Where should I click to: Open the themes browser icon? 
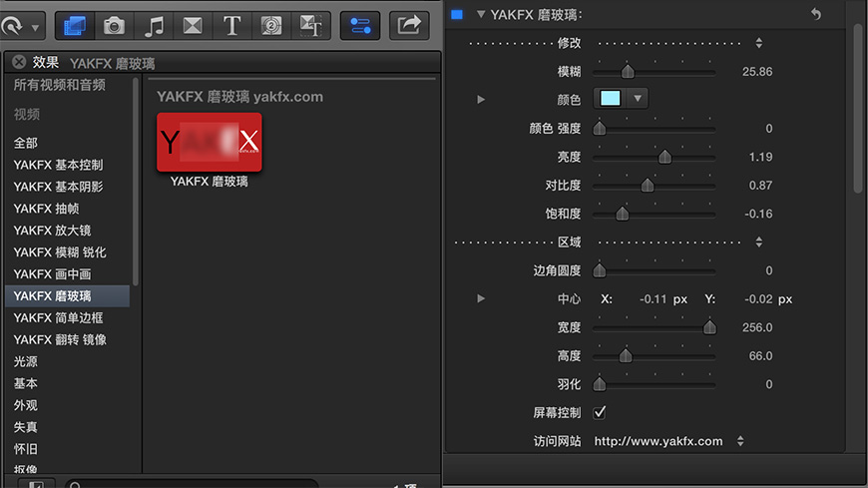[310, 26]
